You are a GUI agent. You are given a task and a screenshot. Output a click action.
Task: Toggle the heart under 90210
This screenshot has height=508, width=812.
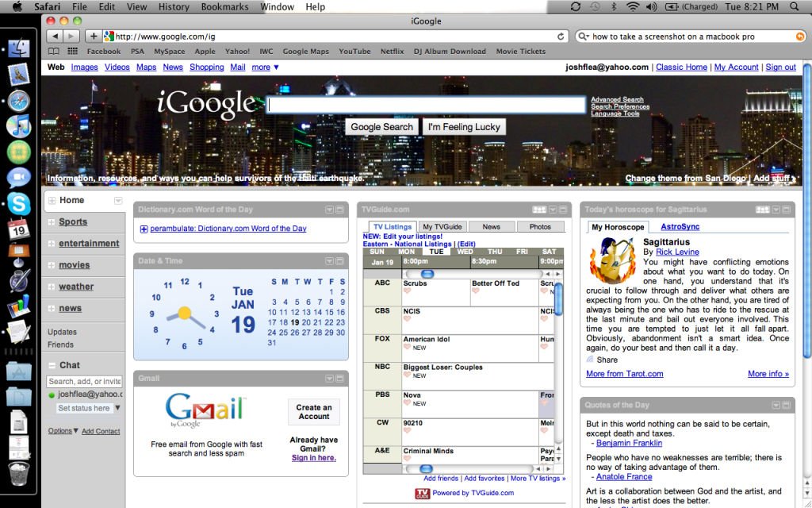(407, 431)
